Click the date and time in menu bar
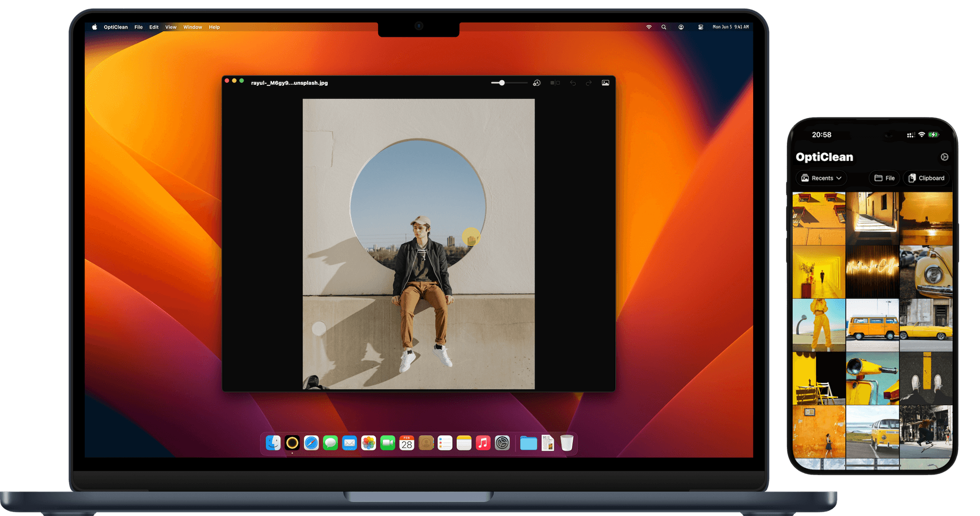 (731, 27)
